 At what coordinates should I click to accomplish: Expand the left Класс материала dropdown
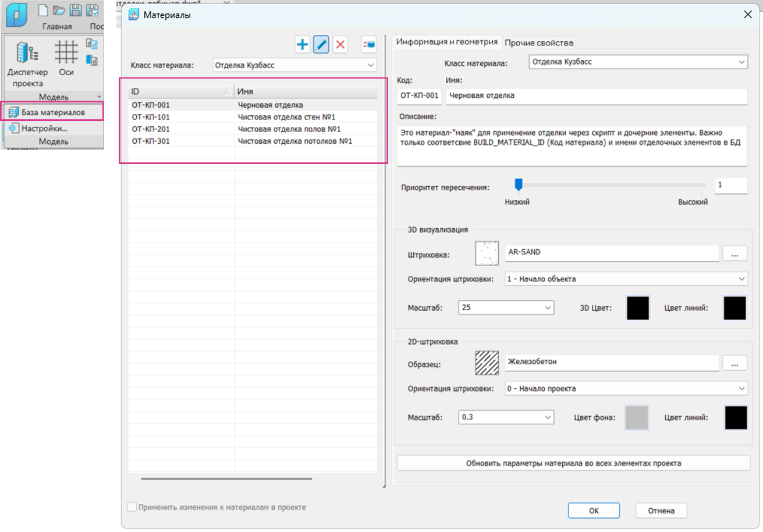pyautogui.click(x=294, y=65)
